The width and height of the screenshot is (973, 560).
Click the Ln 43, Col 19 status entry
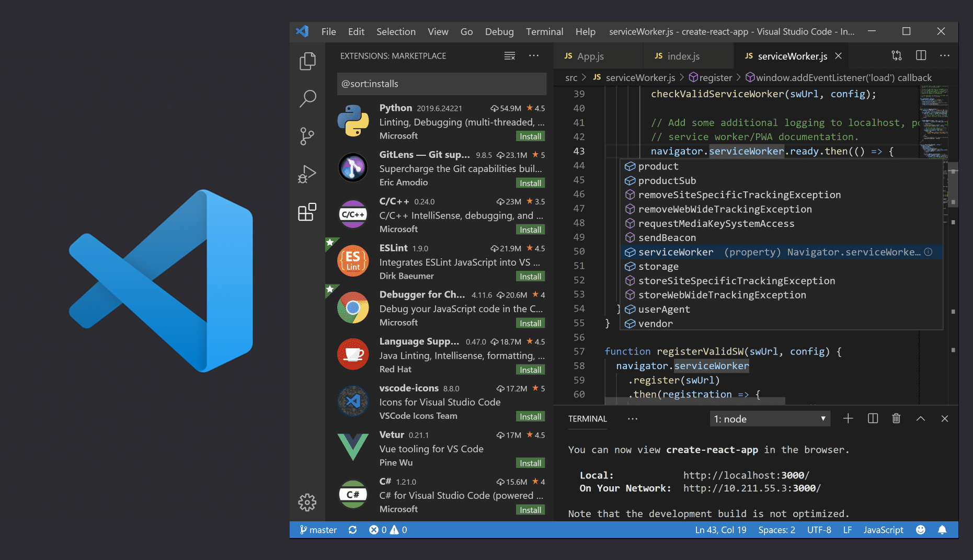click(720, 530)
